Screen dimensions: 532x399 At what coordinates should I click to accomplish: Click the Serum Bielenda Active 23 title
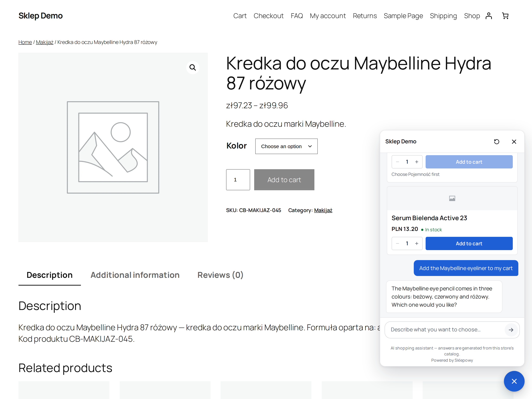(x=429, y=218)
